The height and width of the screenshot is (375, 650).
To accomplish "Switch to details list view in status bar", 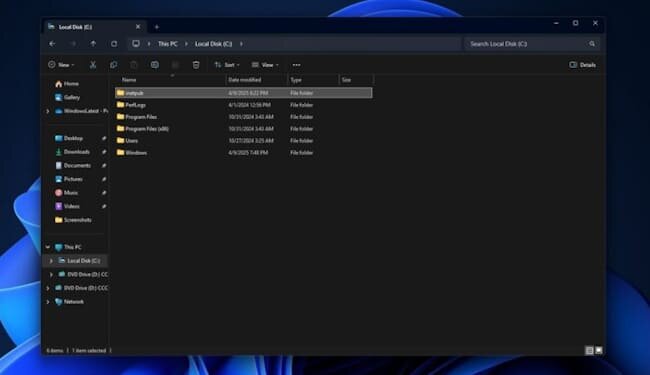I will pyautogui.click(x=589, y=351).
